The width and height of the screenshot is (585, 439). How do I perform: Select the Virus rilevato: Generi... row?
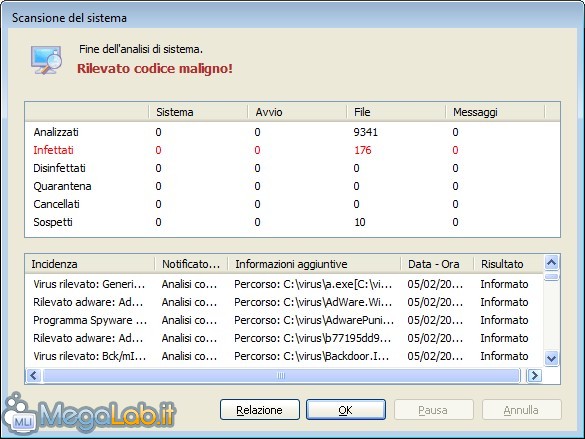tap(284, 284)
